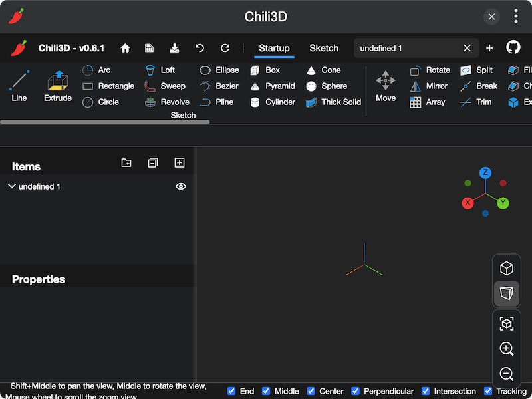
Task: Switch to the Startup ribbon tab
Action: (274, 48)
